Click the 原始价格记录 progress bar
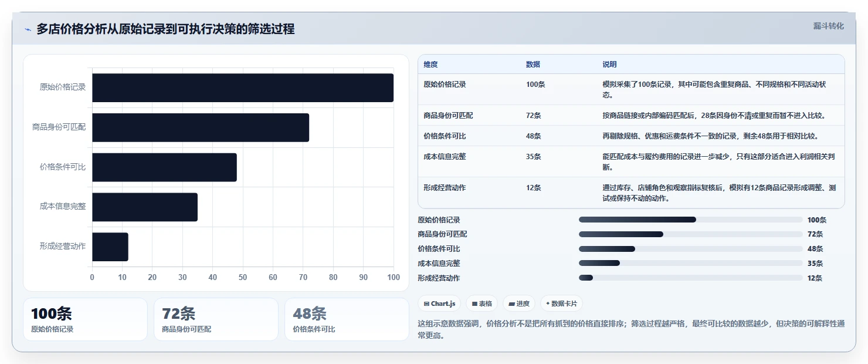868x364 pixels. 691,220
